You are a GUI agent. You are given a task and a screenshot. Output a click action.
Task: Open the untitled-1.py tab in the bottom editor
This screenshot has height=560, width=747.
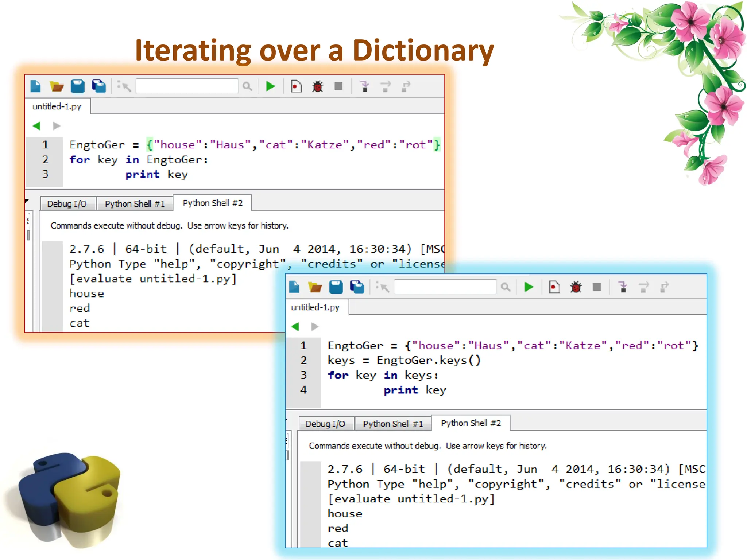pyautogui.click(x=315, y=307)
